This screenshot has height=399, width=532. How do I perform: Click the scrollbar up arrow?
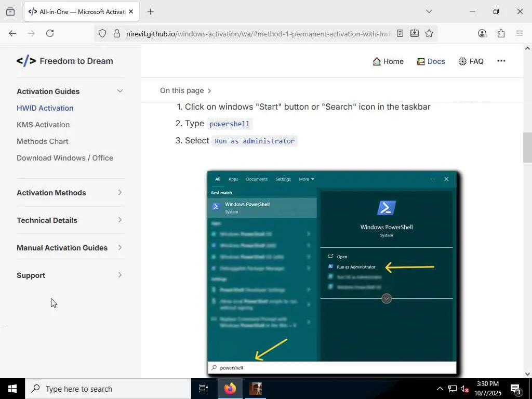click(x=527, y=48)
